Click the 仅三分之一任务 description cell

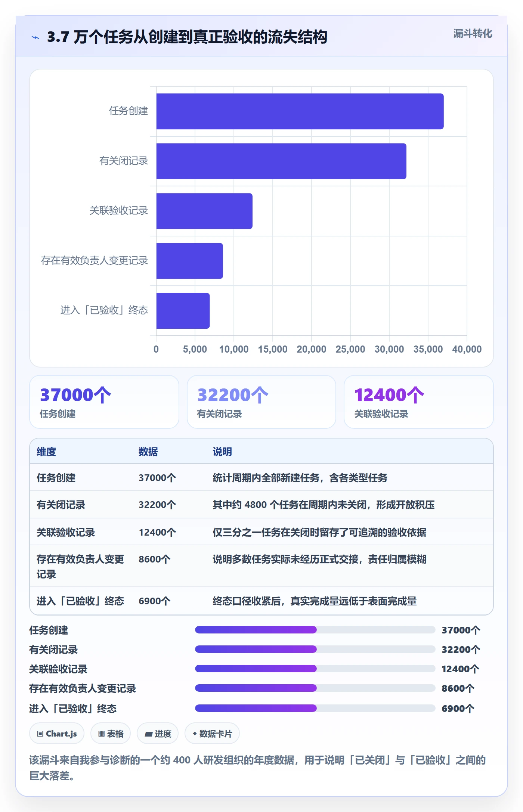point(319,532)
